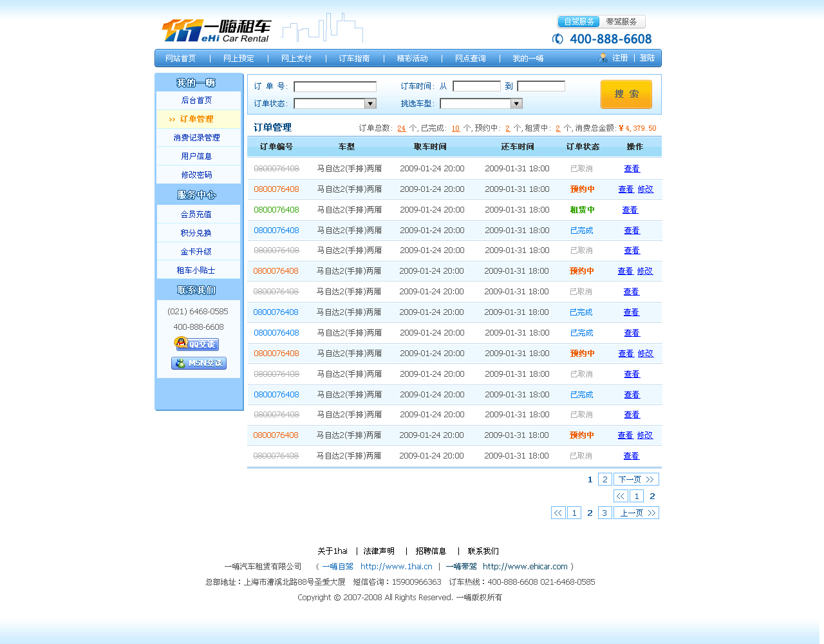Click the 还车时间 column header
This screenshot has width=824, height=644.
click(518, 147)
